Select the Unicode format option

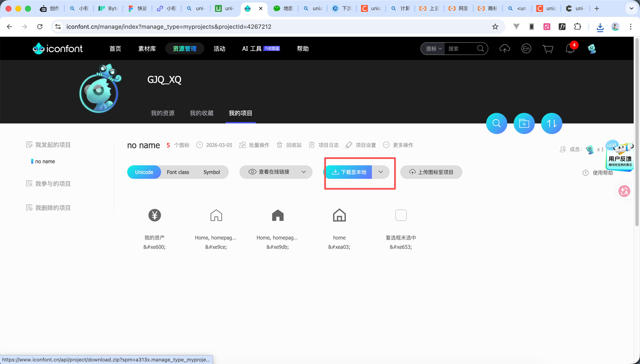[x=144, y=172]
